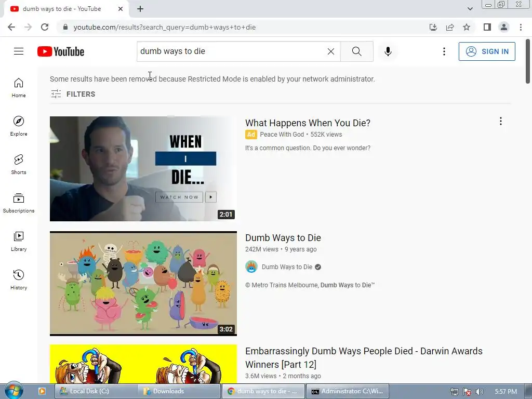Toggle the browser side panel icon
This screenshot has width=532, height=399.
tap(487, 27)
